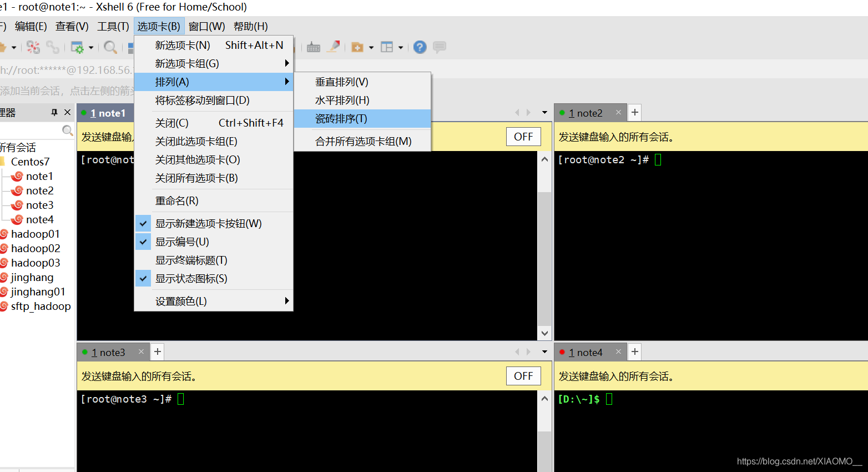Expand new folder dropdown arrow

371,48
